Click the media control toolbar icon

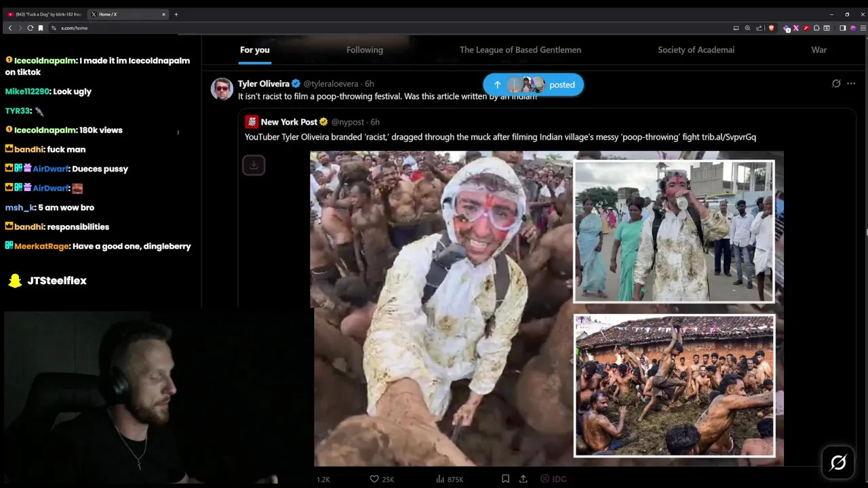(827, 28)
